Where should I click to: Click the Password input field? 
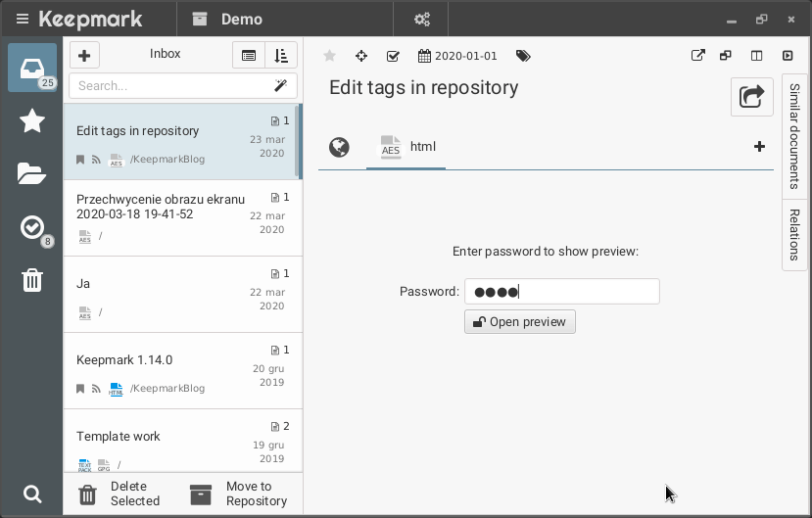[x=561, y=292]
